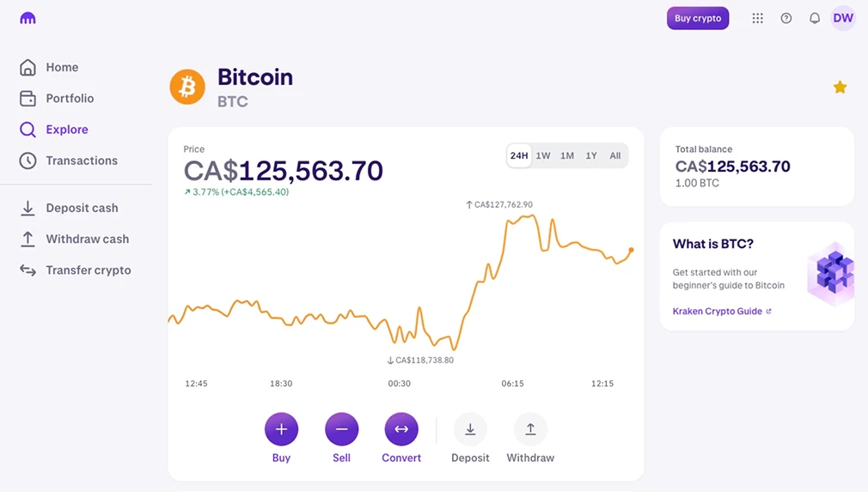This screenshot has width=868, height=492.
Task: Switch chart range to 1W
Action: [543, 155]
